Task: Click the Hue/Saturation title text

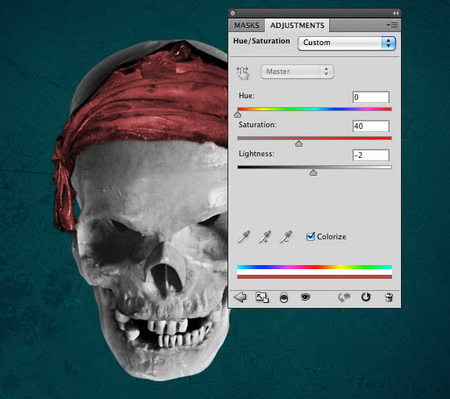Action: 262,41
